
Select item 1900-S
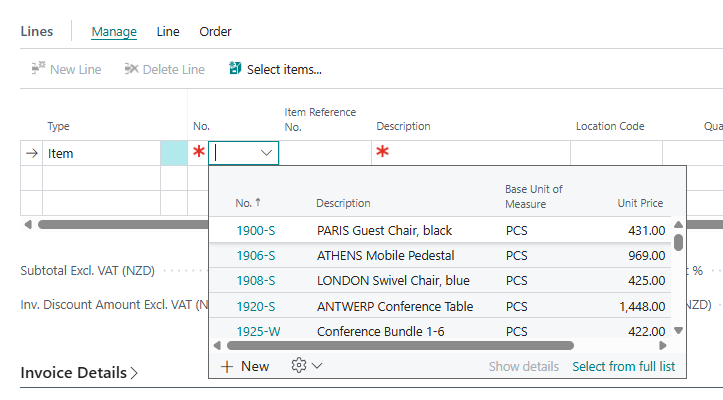pos(256,230)
